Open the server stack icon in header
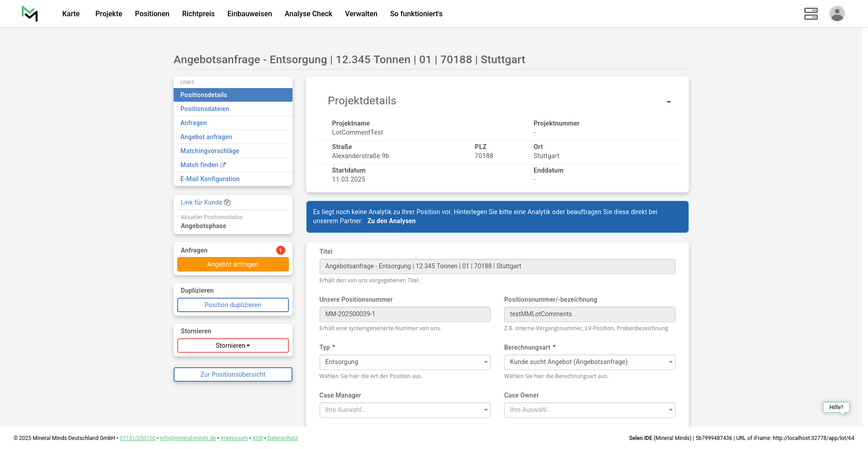 coord(811,14)
